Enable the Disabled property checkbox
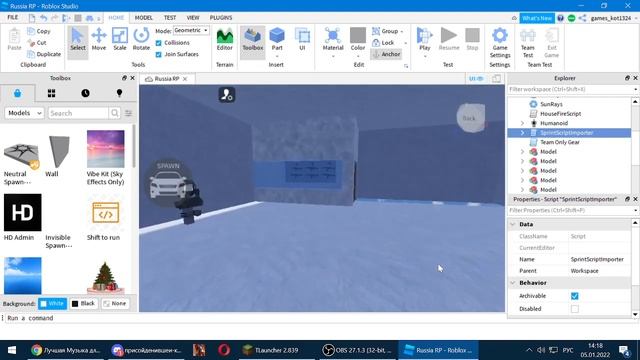The height and width of the screenshot is (360, 640). (x=574, y=309)
